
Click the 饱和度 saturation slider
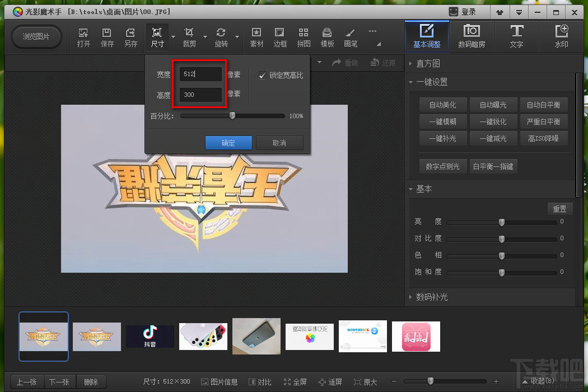[502, 273]
